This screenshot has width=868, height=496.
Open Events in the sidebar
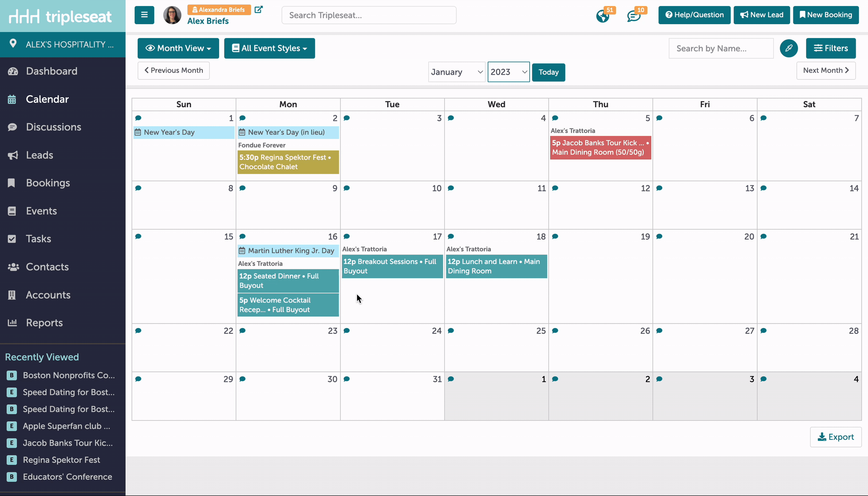tap(41, 211)
